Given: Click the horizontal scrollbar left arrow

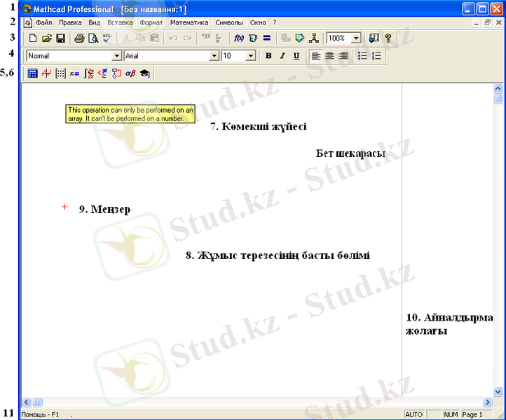Looking at the screenshot, I should click(27, 402).
